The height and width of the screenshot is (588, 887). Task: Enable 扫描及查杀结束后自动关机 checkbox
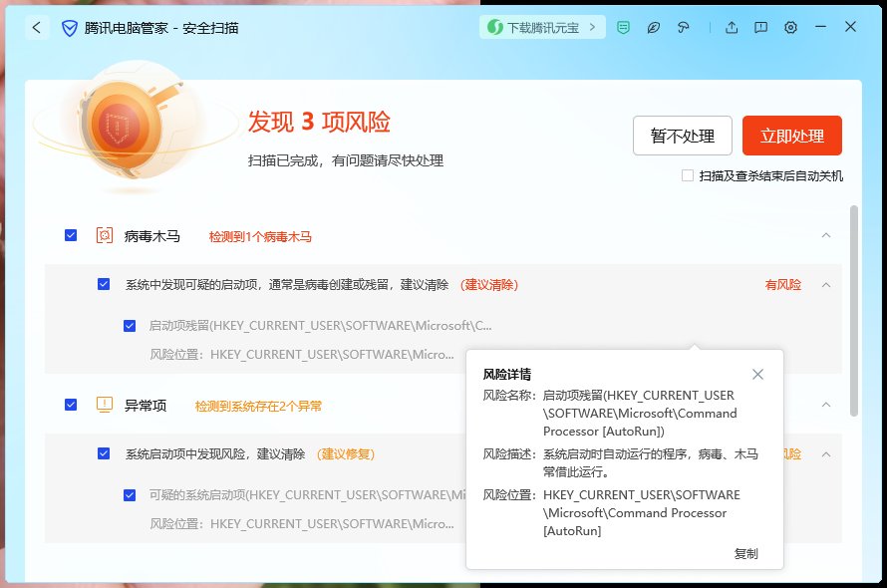click(688, 175)
